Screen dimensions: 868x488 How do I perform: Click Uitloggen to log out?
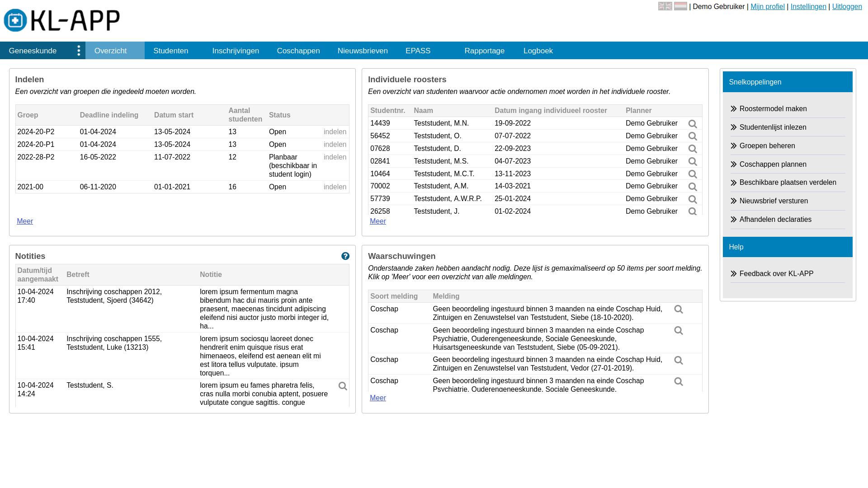(x=847, y=6)
